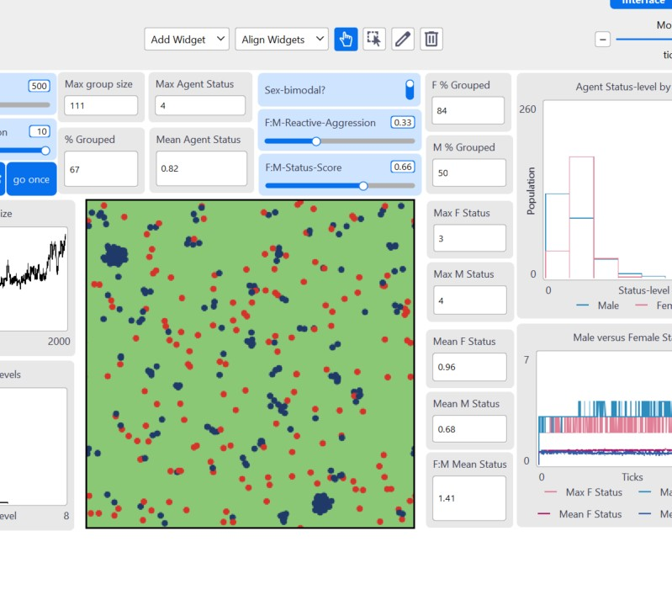Image resolution: width=672 pixels, height=616 pixels.
Task: Click the F:M-Status-Score slider handle
Action: point(363,186)
